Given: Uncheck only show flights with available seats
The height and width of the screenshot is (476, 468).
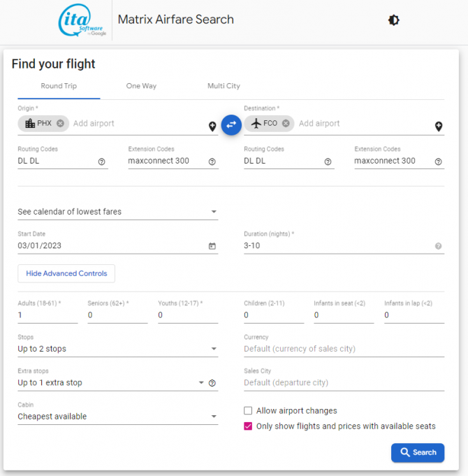Looking at the screenshot, I should (x=248, y=426).
